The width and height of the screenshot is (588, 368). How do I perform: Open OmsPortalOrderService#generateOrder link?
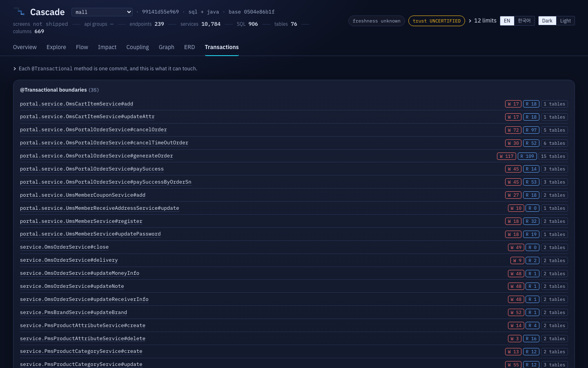point(96,156)
